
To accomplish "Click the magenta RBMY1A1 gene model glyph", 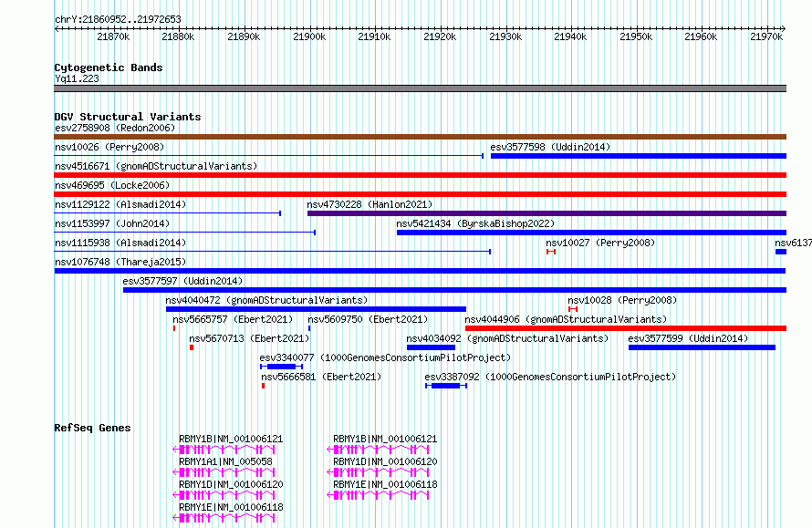I will (x=224, y=472).
